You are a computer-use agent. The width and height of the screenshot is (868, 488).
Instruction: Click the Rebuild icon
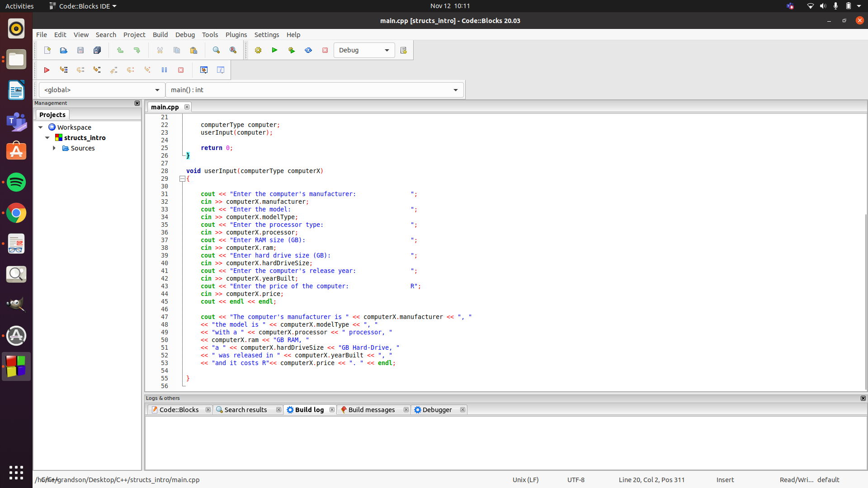pyautogui.click(x=308, y=50)
